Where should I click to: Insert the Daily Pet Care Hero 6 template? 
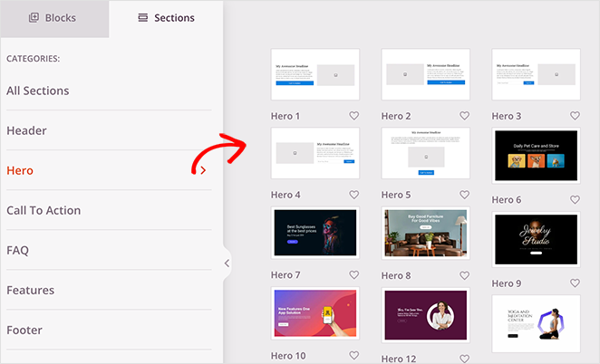[x=536, y=156]
